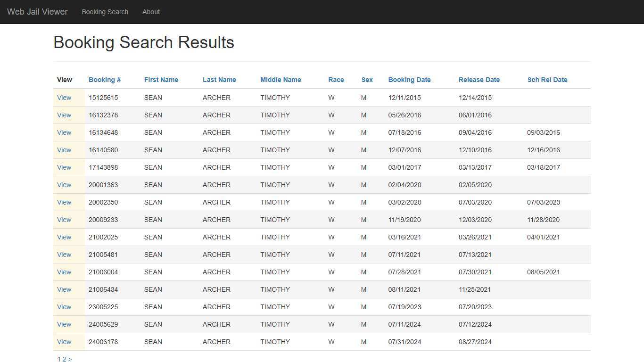View details for booking 15125615
Screen dimensions: 644x362
pos(64,98)
